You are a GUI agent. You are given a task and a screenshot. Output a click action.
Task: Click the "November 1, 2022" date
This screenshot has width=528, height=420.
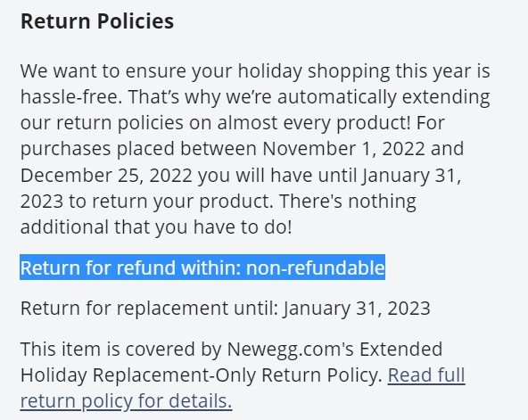click(x=343, y=148)
